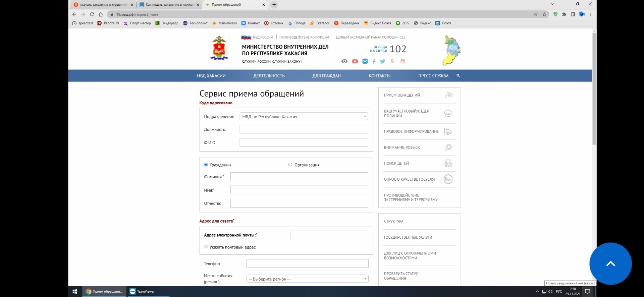Open the VK social network icon
Viewport: 644px width, 297px height.
click(x=365, y=61)
